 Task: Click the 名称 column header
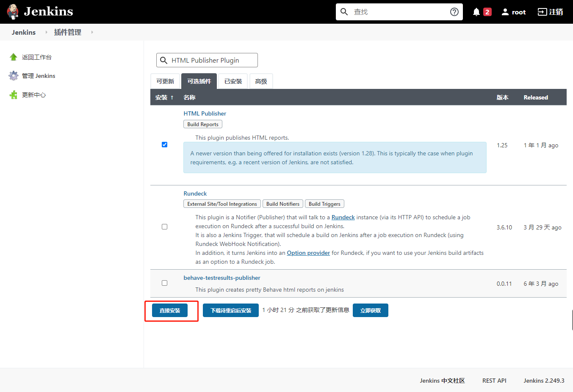189,97
